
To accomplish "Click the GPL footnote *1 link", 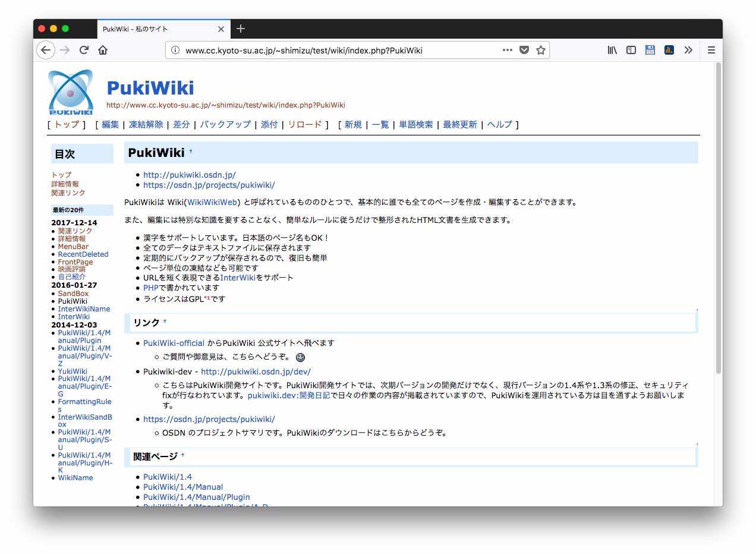I will (207, 297).
